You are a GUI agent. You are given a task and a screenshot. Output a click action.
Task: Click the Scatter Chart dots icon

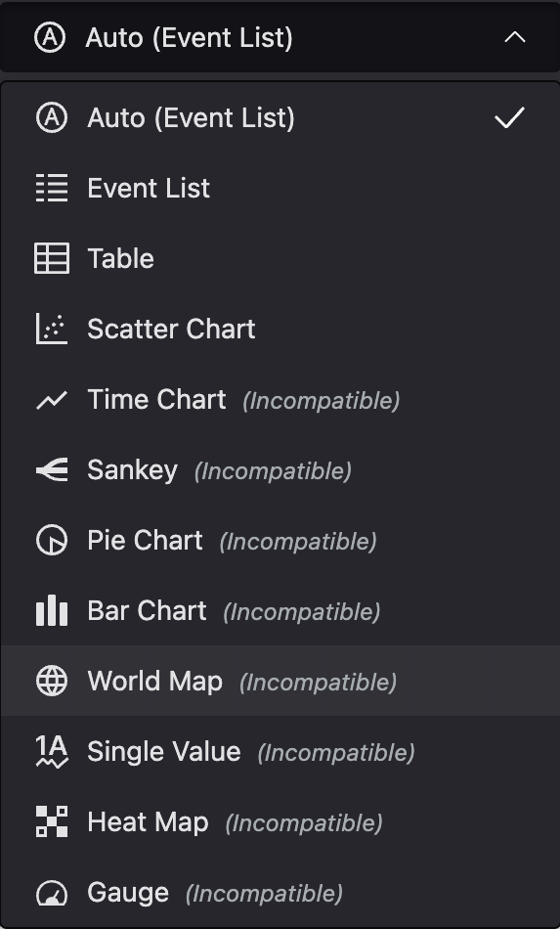coord(52,329)
